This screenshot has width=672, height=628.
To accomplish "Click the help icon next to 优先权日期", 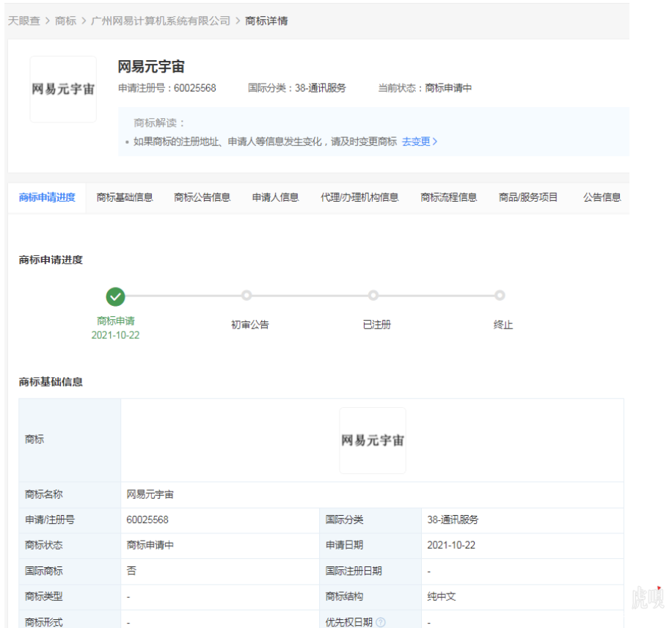I will tap(381, 622).
